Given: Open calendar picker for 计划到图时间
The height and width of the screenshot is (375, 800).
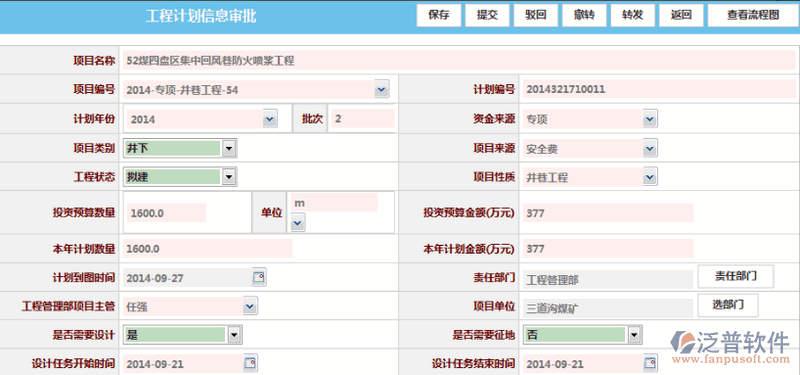Looking at the screenshot, I should (x=259, y=278).
